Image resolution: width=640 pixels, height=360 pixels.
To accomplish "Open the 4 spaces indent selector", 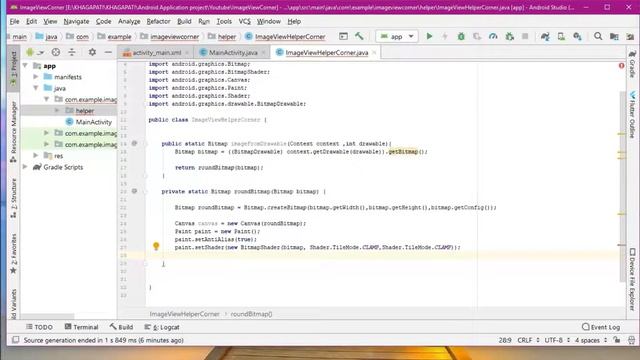I will tap(591, 340).
